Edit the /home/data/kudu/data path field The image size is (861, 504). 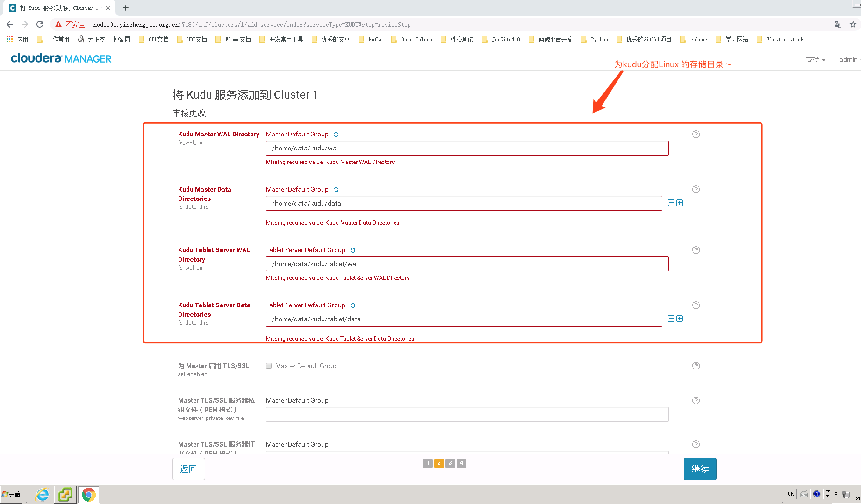tap(464, 203)
